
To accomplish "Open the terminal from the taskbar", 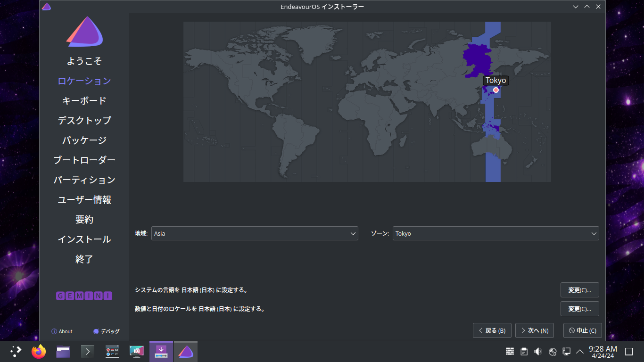I will click(88, 352).
